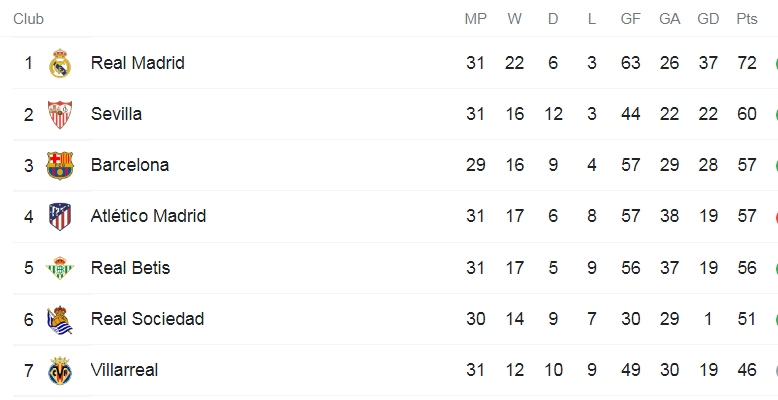Click Real Madrid's 72 points value
This screenshot has height=400, width=778.
click(x=747, y=63)
